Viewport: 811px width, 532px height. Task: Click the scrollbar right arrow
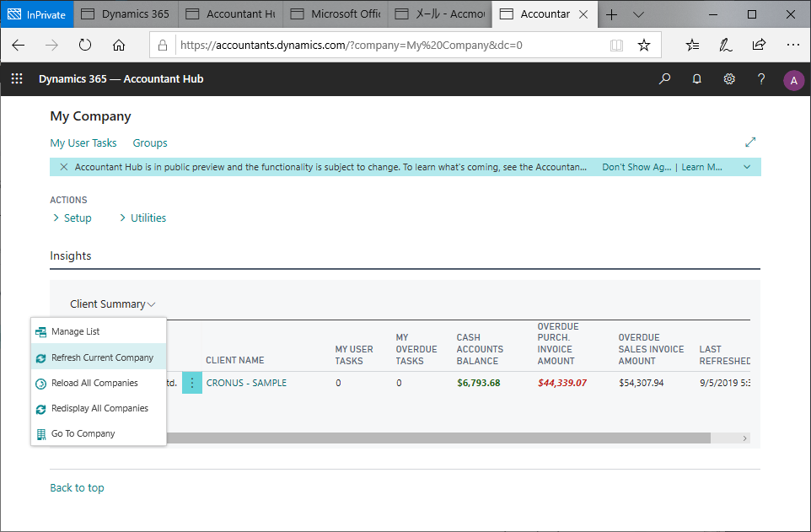click(744, 438)
